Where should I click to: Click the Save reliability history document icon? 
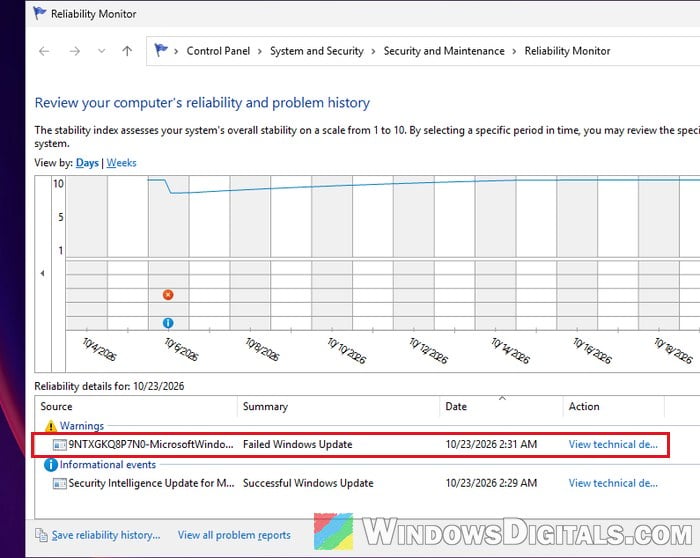(42, 535)
